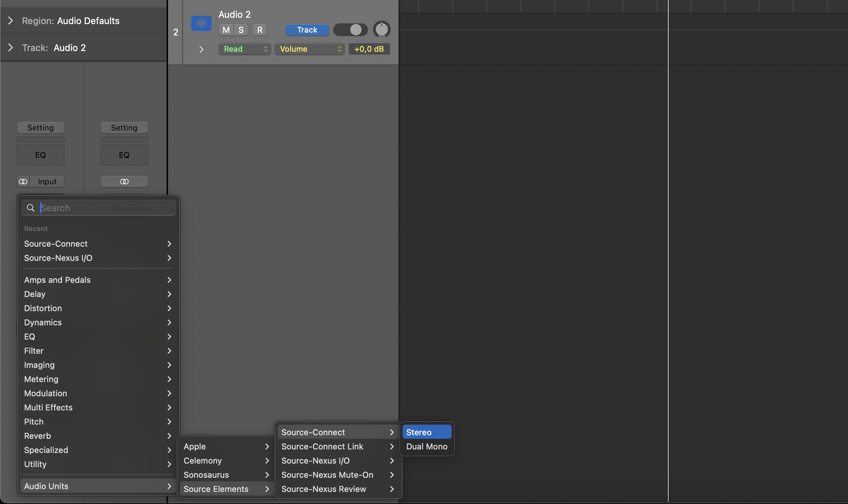The width and height of the screenshot is (848, 504).
Task: Choose Dual Mono submenu option
Action: 426,446
